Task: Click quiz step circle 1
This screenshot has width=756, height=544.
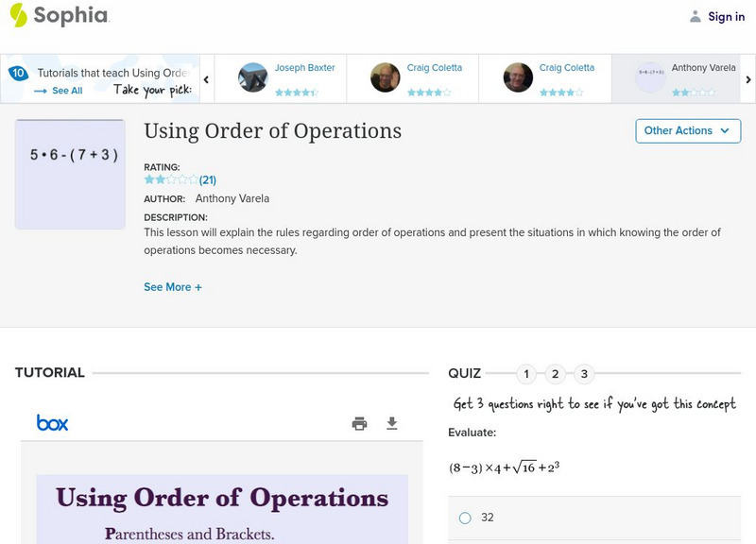Action: pos(525,374)
